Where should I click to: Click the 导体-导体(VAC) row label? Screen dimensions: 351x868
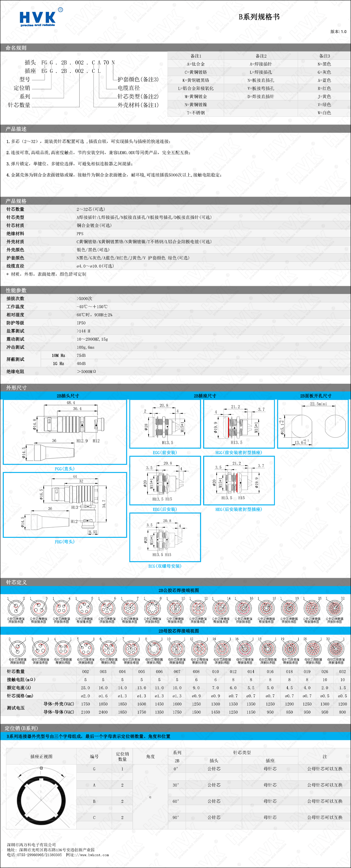click(59, 712)
